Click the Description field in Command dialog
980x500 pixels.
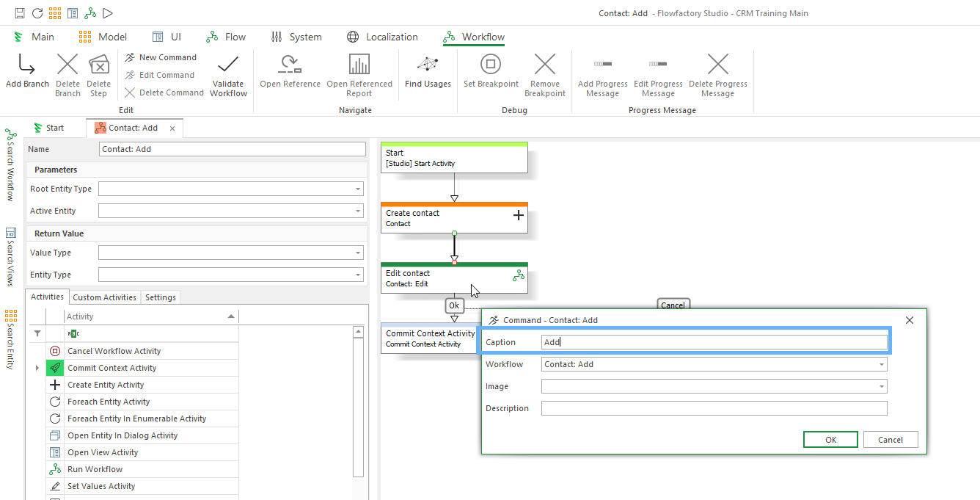pyautogui.click(x=714, y=408)
